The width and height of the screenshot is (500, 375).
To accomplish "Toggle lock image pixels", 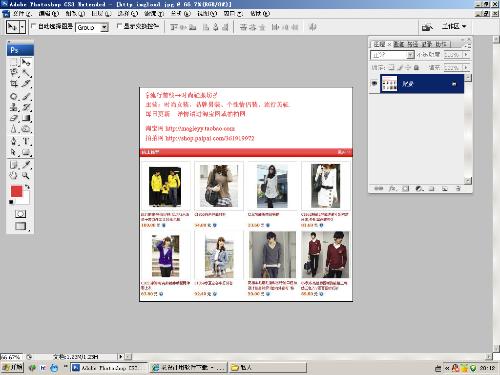I will point(400,67).
